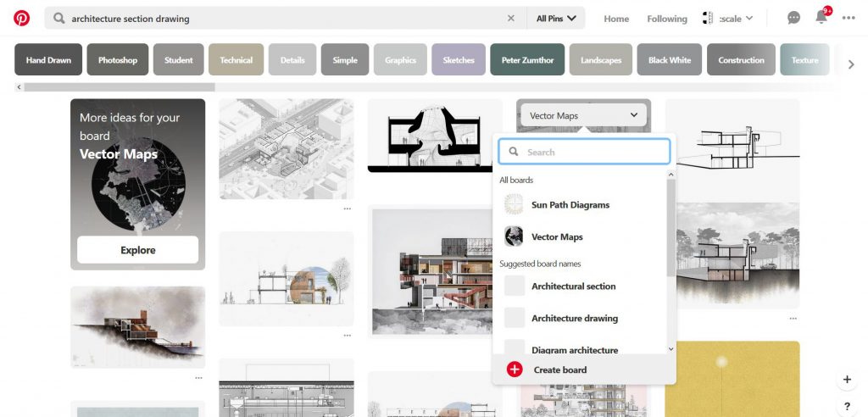The width and height of the screenshot is (868, 417).
Task: Open the profile avatar next to scale
Action: [708, 19]
